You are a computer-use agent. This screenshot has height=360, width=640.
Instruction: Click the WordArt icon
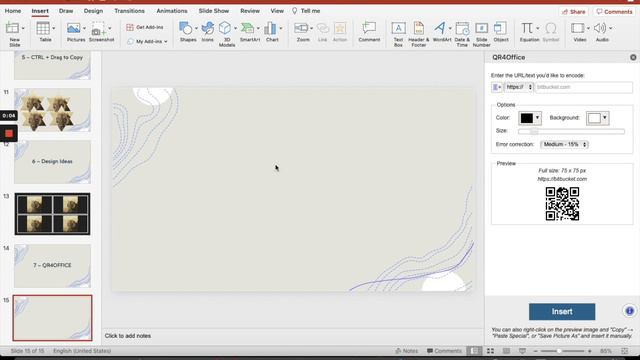440,28
